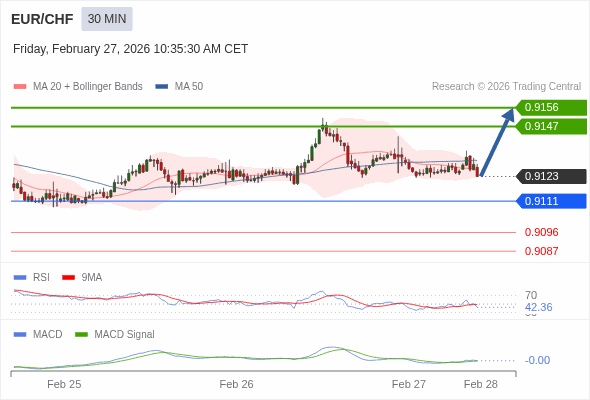Click the MACD legend label
Image resolution: width=590 pixels, height=400 pixels.
[48, 335]
